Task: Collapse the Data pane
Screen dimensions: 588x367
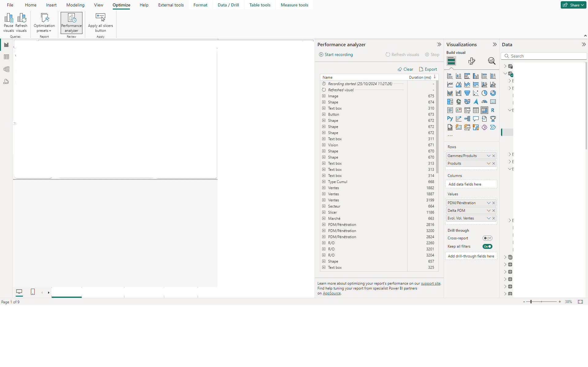Action: (x=584, y=44)
